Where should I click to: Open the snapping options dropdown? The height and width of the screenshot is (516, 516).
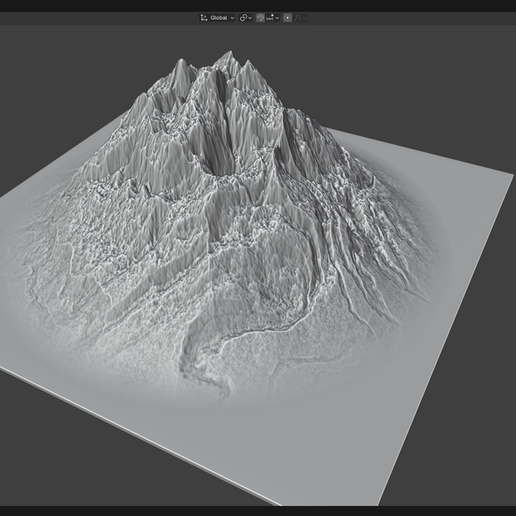[x=273, y=18]
